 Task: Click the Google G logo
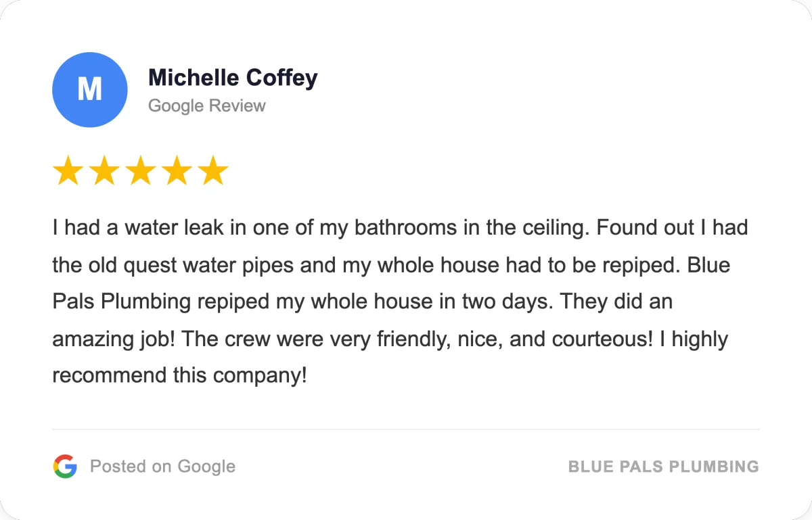pyautogui.click(x=65, y=467)
